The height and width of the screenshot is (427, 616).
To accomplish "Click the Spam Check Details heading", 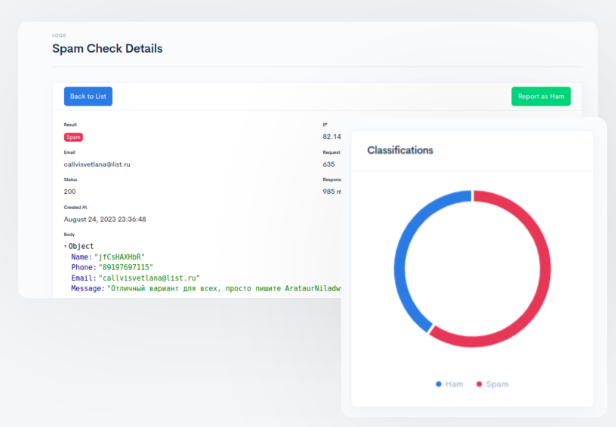I will (107, 48).
